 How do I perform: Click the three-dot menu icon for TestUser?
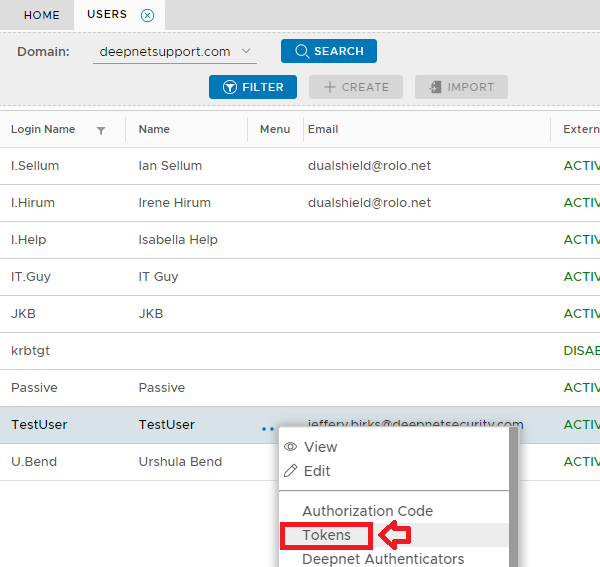(267, 428)
